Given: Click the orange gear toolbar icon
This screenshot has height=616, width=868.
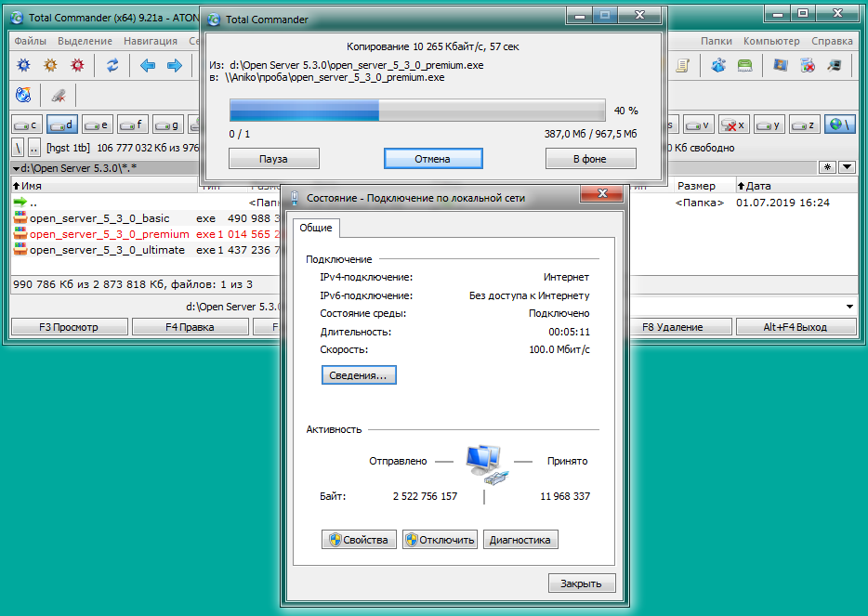Looking at the screenshot, I should point(50,65).
